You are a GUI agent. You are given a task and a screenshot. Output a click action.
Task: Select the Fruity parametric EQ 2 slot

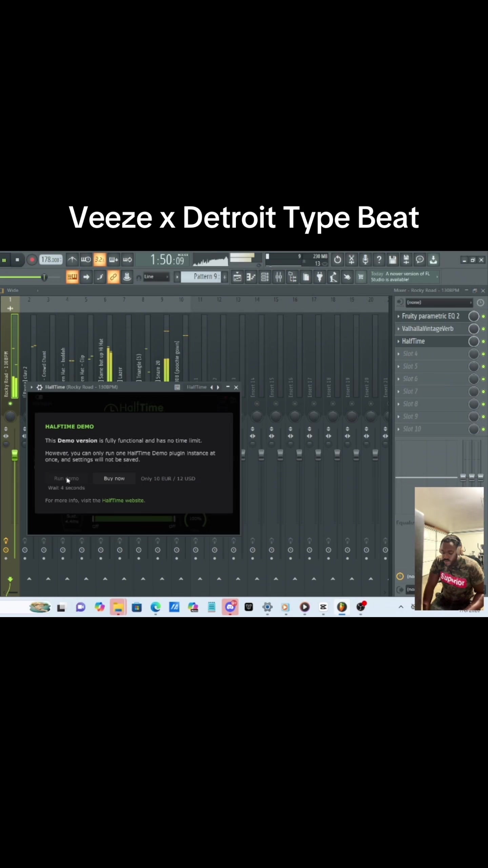tap(431, 316)
